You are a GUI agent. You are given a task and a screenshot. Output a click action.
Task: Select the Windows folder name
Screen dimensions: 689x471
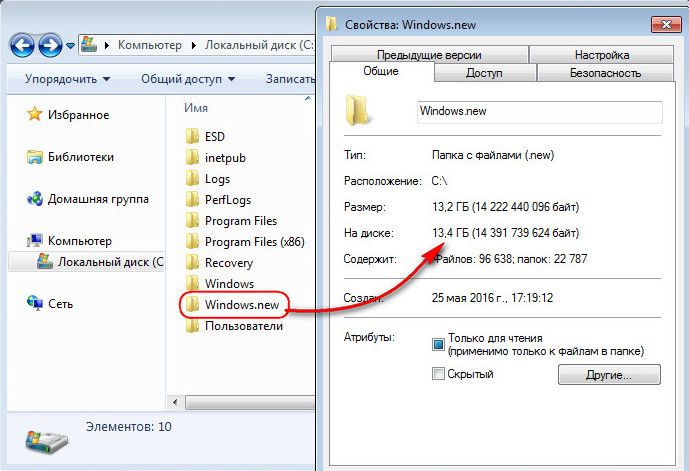[229, 284]
